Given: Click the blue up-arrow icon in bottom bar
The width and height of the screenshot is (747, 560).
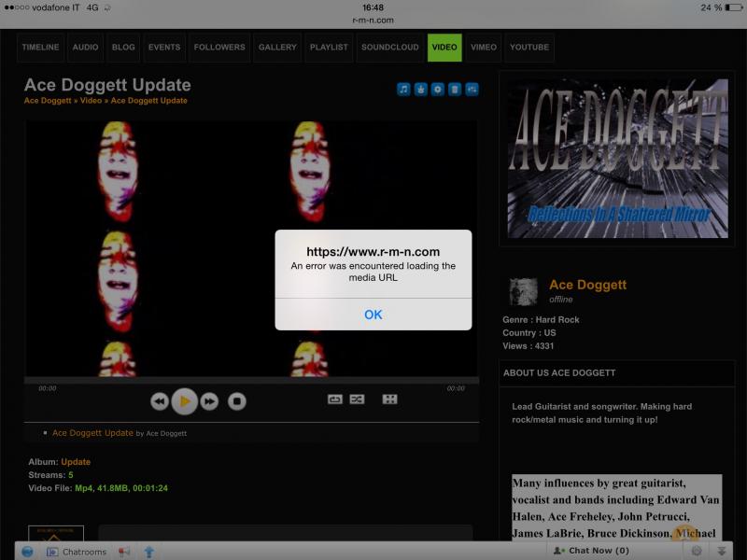Looking at the screenshot, I should [148, 551].
